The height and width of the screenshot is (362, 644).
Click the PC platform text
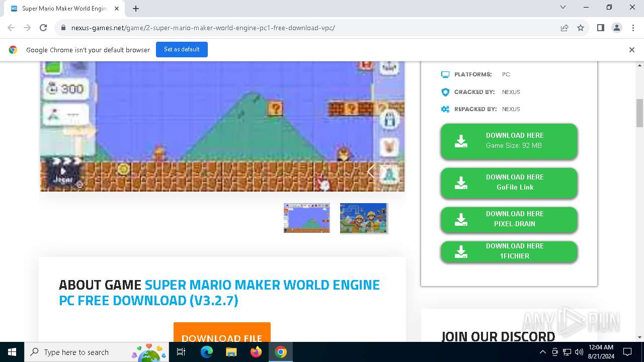tap(506, 74)
